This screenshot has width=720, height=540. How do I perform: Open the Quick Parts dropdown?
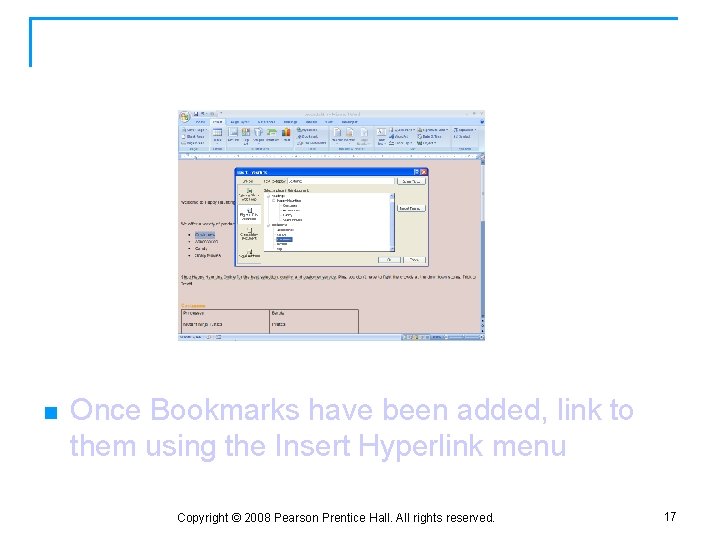(402, 130)
